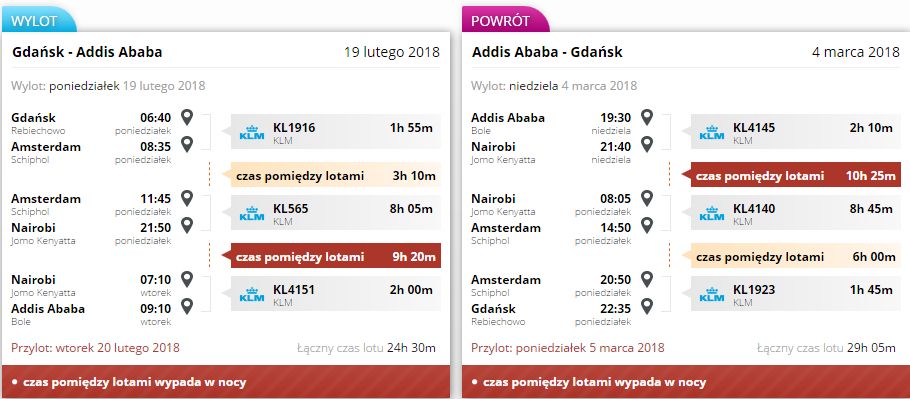Click the map pin beside Amsterdam 08:35 arrival
Image resolution: width=910 pixels, height=399 pixels.
coord(186,144)
